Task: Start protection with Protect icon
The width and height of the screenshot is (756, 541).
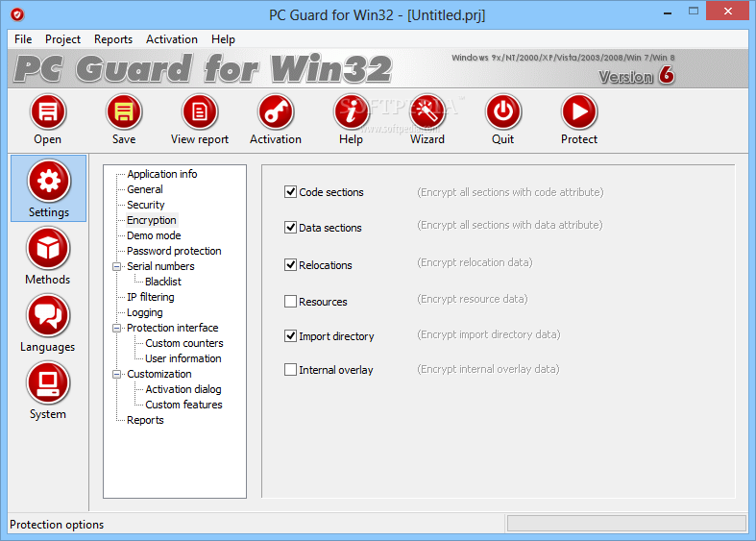Action: (x=579, y=111)
